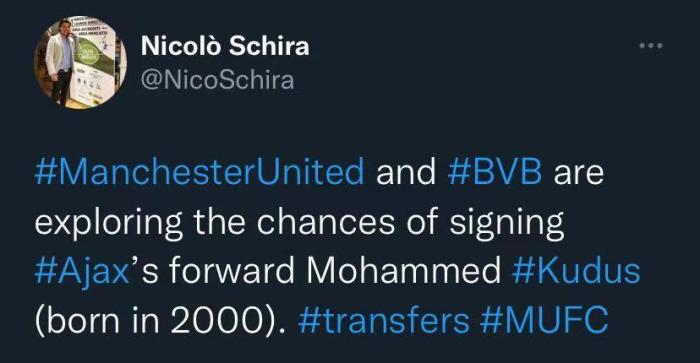This screenshot has width=700, height=363.
Task: Select the #Kudus hashtag
Action: (576, 271)
